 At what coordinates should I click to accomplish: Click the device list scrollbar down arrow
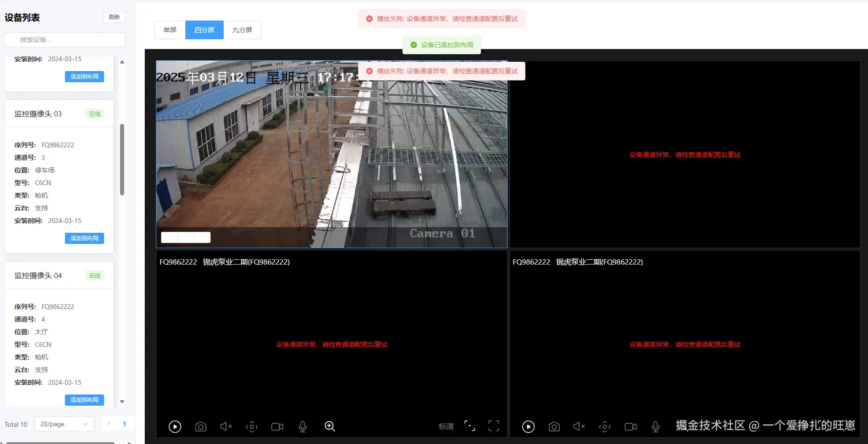coord(122,401)
